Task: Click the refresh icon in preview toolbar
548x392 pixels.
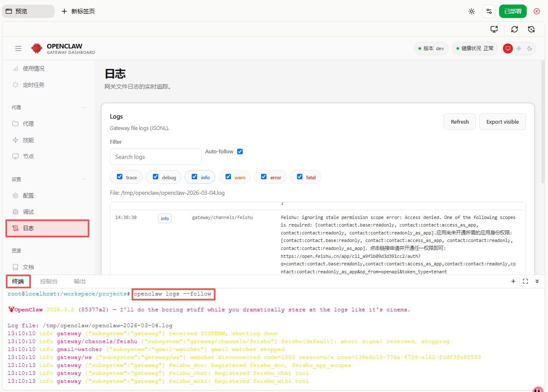Action: [x=515, y=29]
